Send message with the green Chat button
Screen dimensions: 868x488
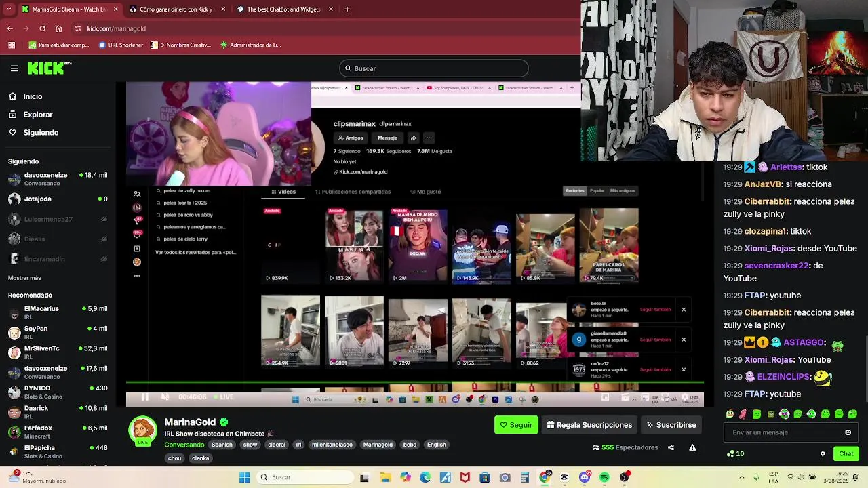coord(846,454)
